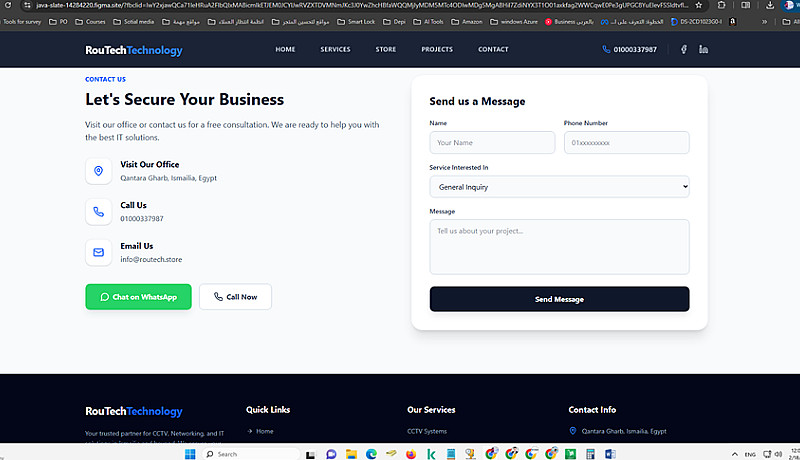The height and width of the screenshot is (460, 800).
Task: Click the RouTech Technology header logo
Action: 134,50
